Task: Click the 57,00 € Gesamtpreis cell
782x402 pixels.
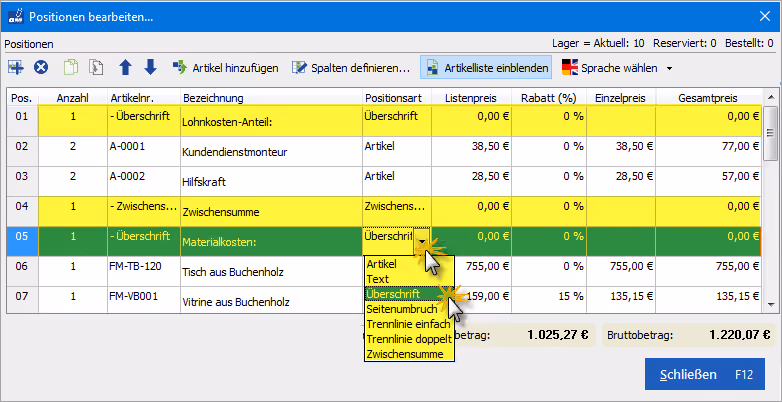Action: click(708, 182)
